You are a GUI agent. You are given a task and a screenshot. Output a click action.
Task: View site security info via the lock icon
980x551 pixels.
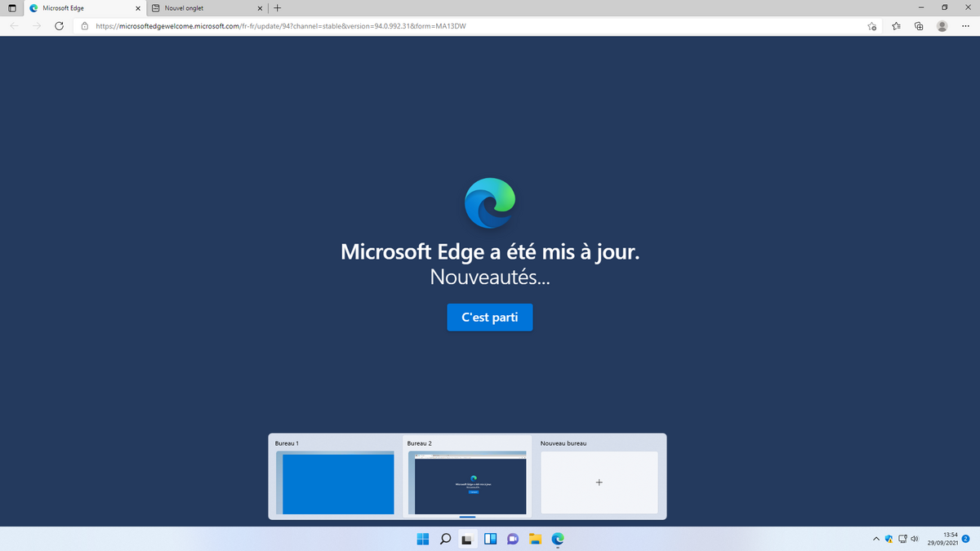[x=84, y=25]
